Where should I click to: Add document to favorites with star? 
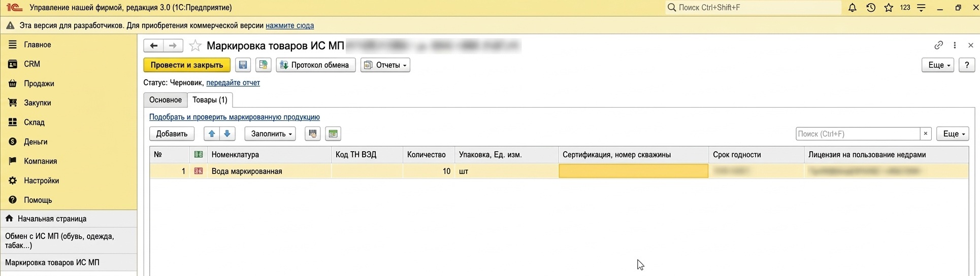pyautogui.click(x=195, y=46)
